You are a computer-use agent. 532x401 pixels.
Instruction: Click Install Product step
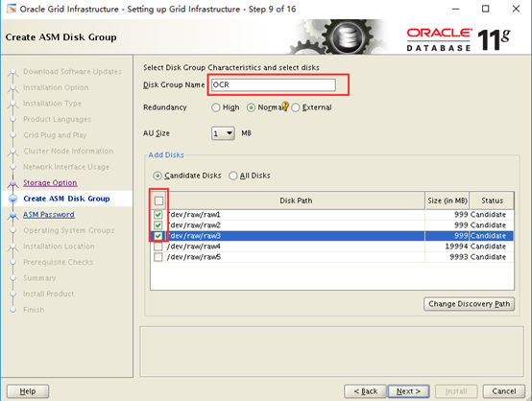(x=49, y=295)
